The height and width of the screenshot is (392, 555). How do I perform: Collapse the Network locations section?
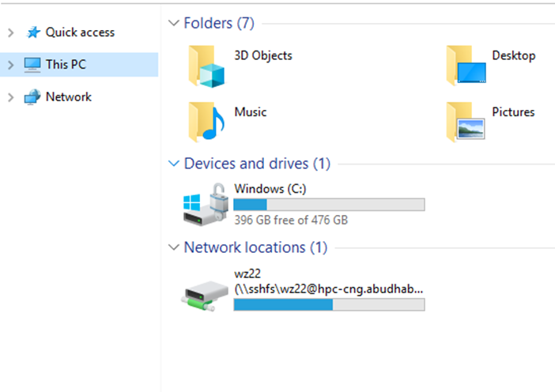click(174, 247)
